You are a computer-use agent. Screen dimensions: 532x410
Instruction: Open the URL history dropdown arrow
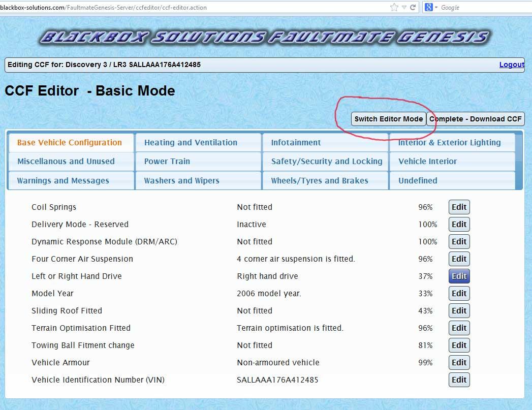point(404,7)
